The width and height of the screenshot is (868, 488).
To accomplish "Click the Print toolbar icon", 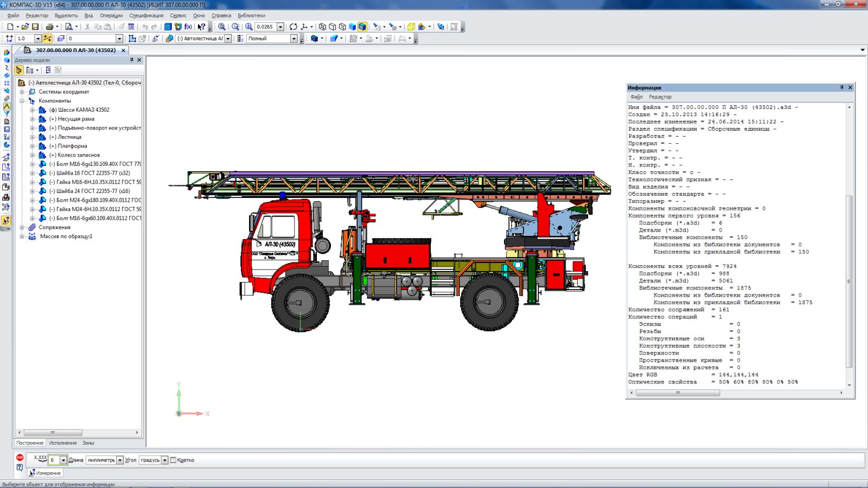I will [49, 27].
